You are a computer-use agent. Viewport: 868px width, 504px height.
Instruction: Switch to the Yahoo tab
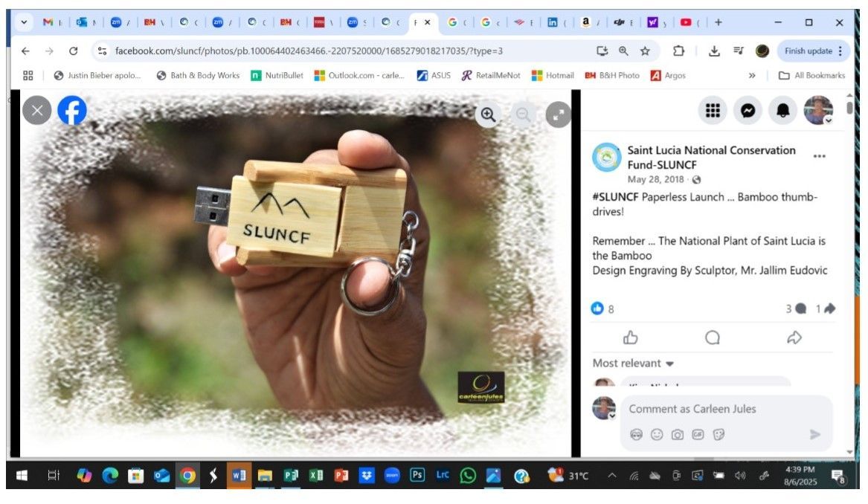point(657,22)
